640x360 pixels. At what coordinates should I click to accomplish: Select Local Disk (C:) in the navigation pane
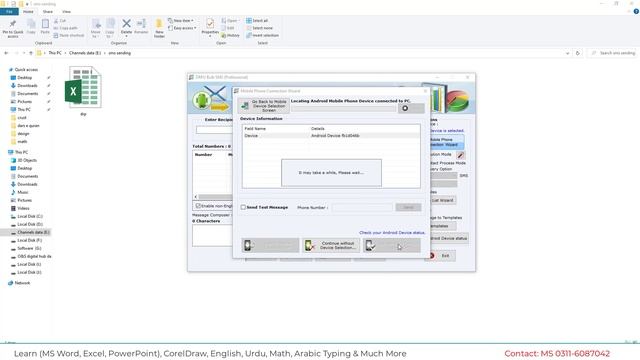(x=30, y=216)
